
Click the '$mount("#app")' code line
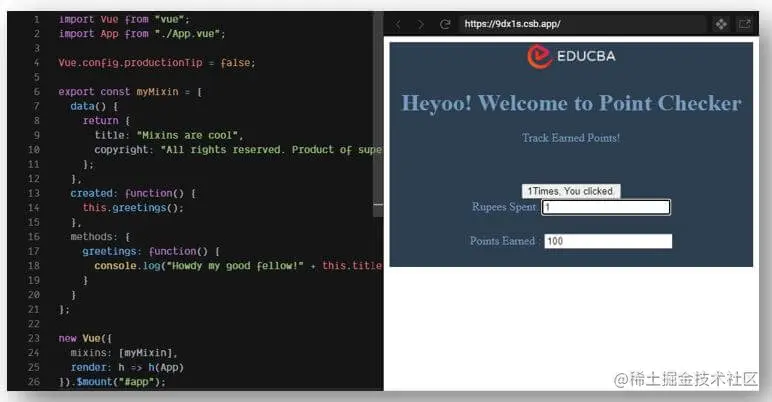pos(112,382)
